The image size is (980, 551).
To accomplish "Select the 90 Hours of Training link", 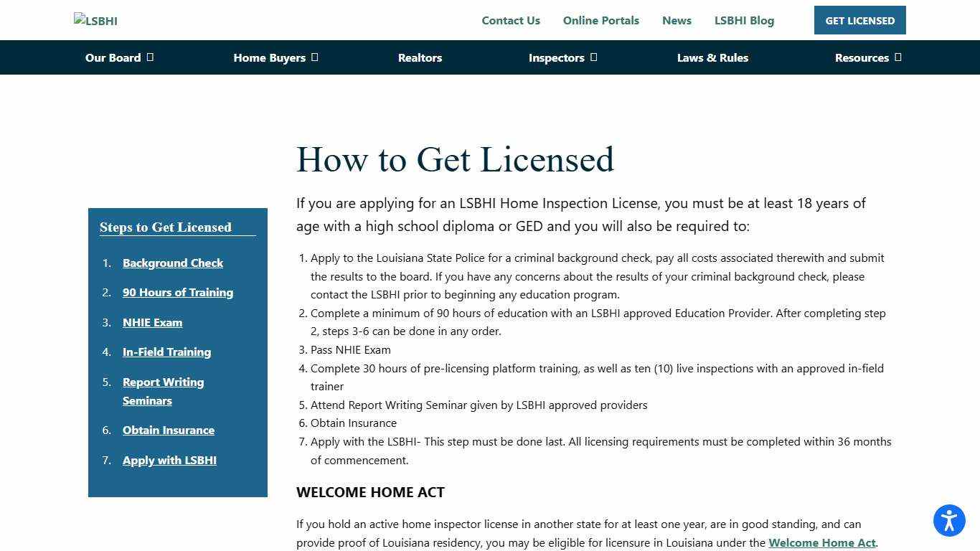I will [178, 292].
